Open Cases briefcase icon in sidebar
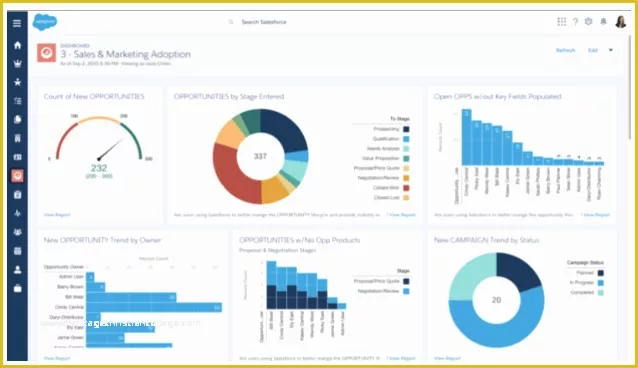Viewport: 638px width, 368px height. click(x=17, y=288)
